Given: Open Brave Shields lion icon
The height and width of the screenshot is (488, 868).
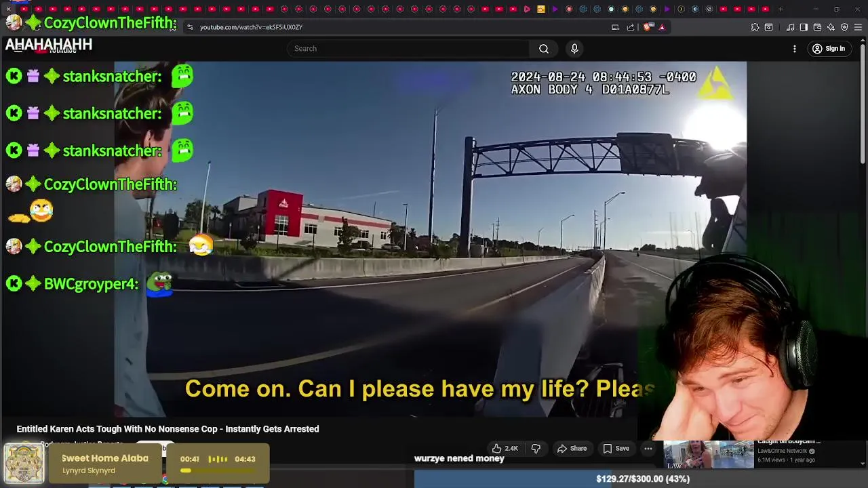Looking at the screenshot, I should tap(648, 27).
